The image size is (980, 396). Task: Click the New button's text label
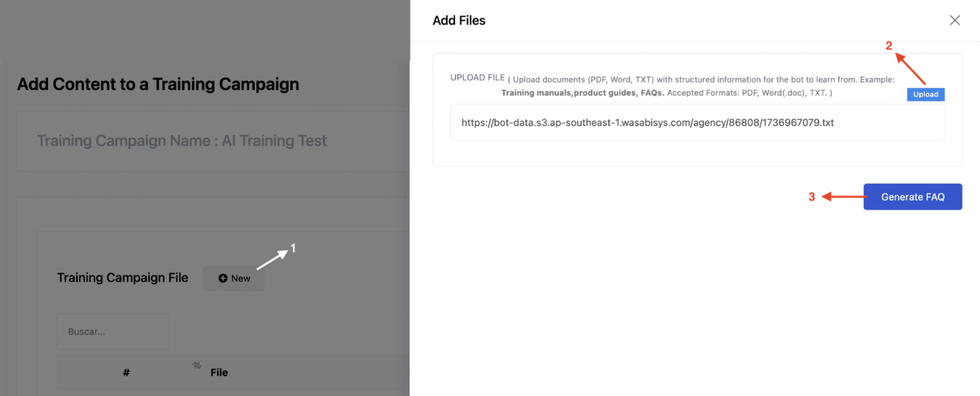241,279
